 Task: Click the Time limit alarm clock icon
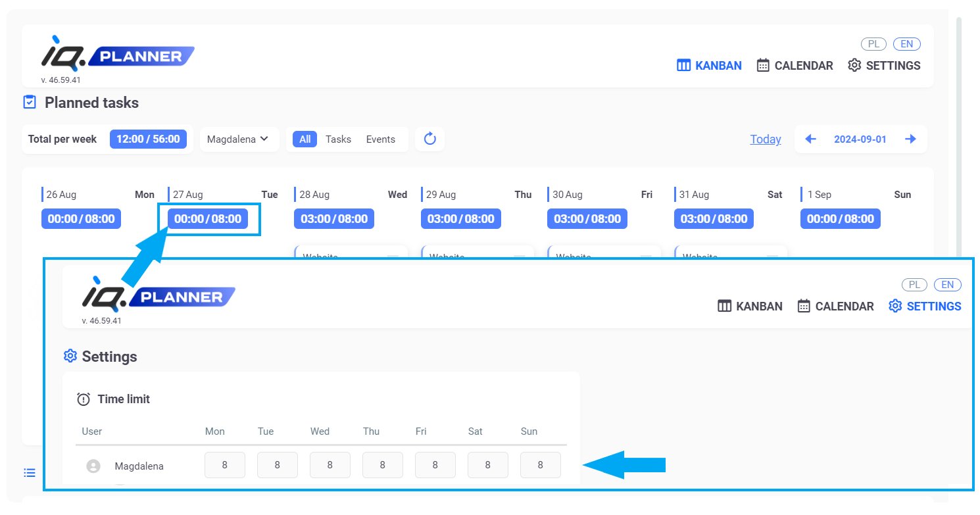tap(84, 399)
